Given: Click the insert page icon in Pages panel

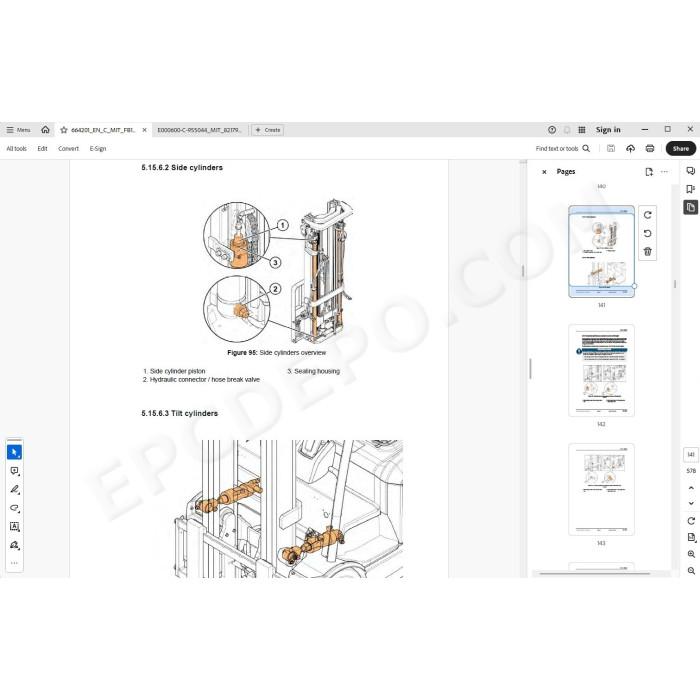Looking at the screenshot, I should [x=649, y=172].
